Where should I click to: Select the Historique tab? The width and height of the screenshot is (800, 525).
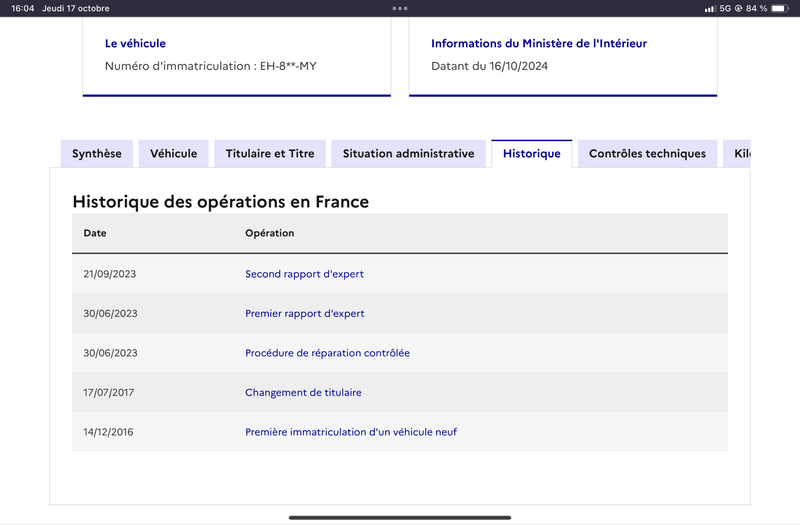pos(532,154)
